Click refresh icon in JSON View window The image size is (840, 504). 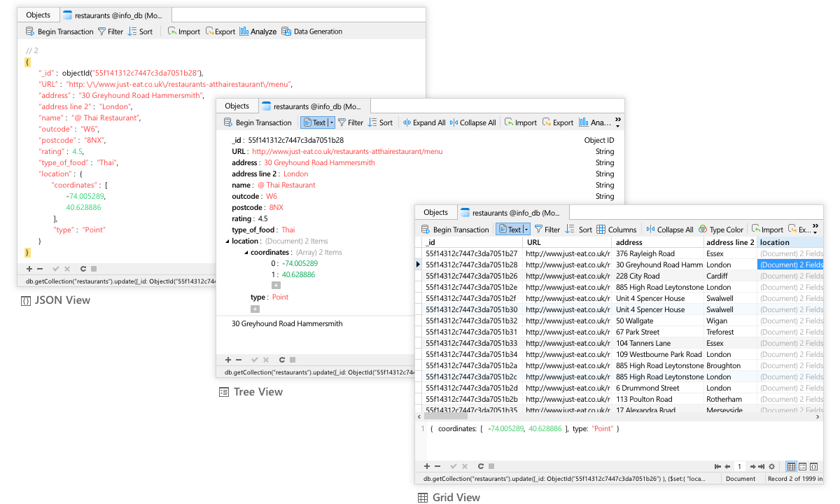tap(83, 269)
